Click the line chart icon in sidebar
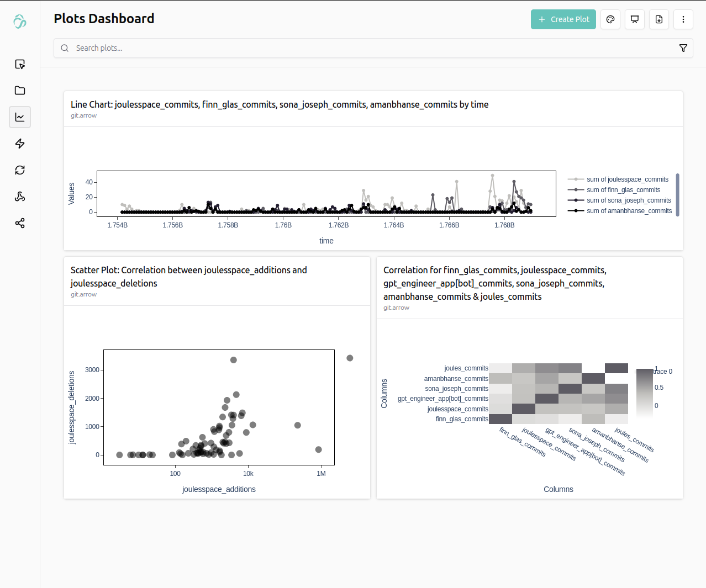The width and height of the screenshot is (706, 588). point(20,117)
